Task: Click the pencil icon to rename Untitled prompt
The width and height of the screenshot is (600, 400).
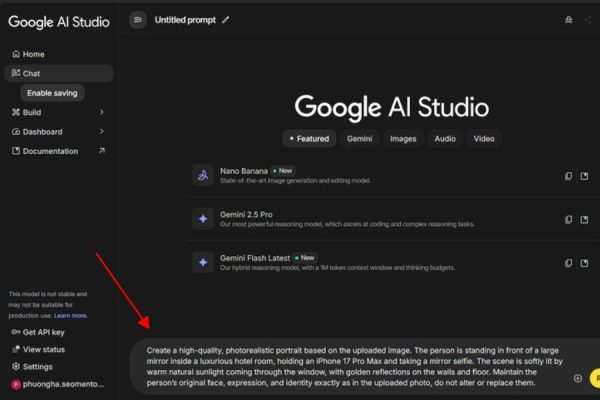Action: click(x=225, y=19)
